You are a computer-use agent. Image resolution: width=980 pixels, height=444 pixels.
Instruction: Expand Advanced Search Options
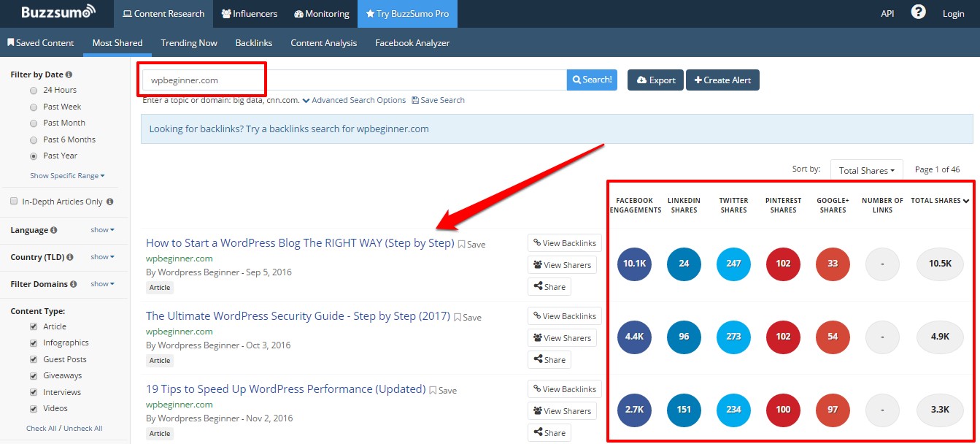pyautogui.click(x=354, y=100)
